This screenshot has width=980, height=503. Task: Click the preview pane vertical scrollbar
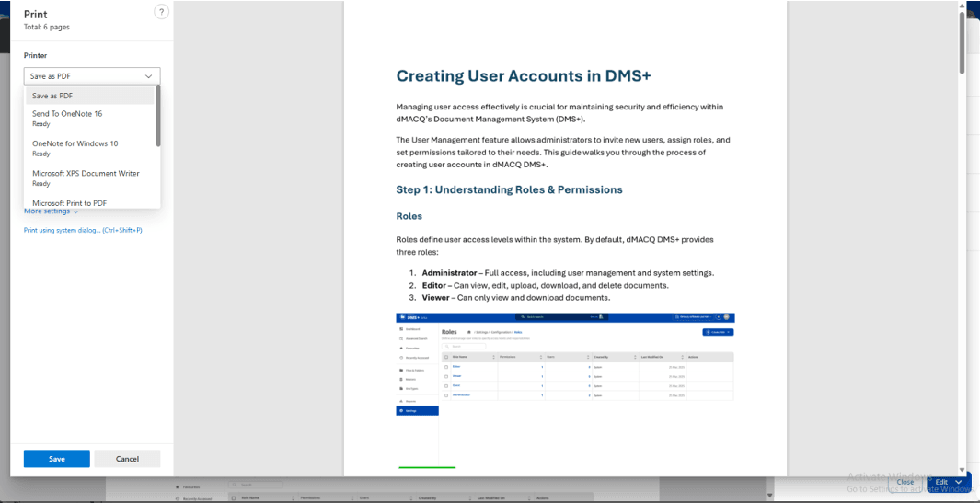pos(963,42)
